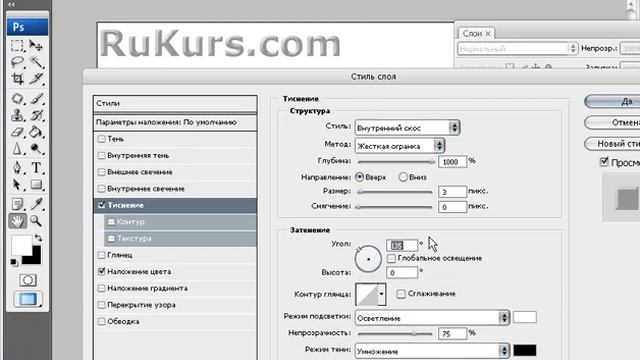The width and height of the screenshot is (640, 360).
Task: Open Стили section in the list
Action: 175,103
